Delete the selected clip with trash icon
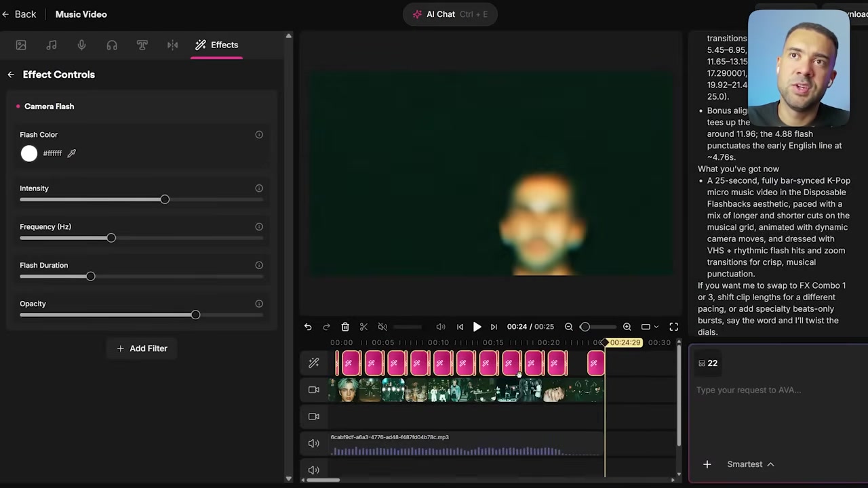Image resolution: width=868 pixels, height=488 pixels. point(345,327)
